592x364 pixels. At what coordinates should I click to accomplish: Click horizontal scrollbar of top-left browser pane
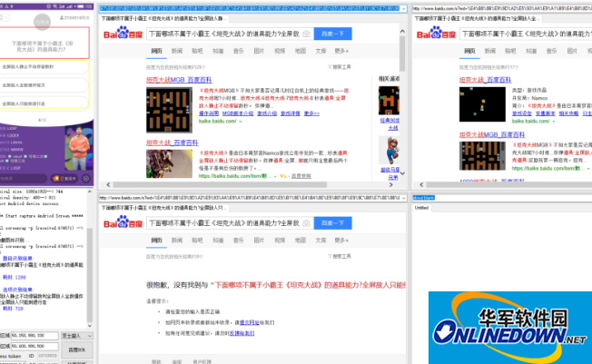(250, 184)
